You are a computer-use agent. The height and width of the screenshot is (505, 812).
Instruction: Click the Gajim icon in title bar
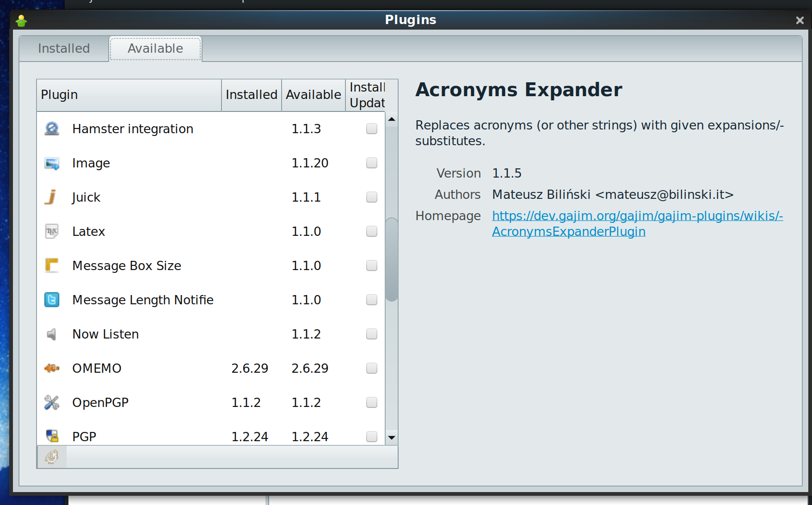pyautogui.click(x=21, y=20)
